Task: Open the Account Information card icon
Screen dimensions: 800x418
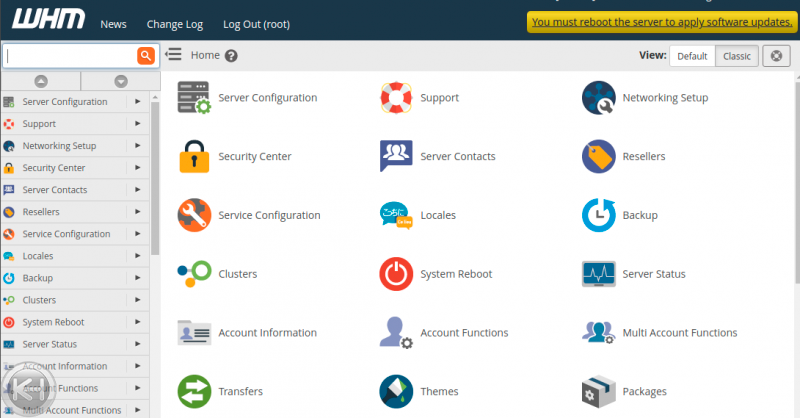Action: point(194,333)
